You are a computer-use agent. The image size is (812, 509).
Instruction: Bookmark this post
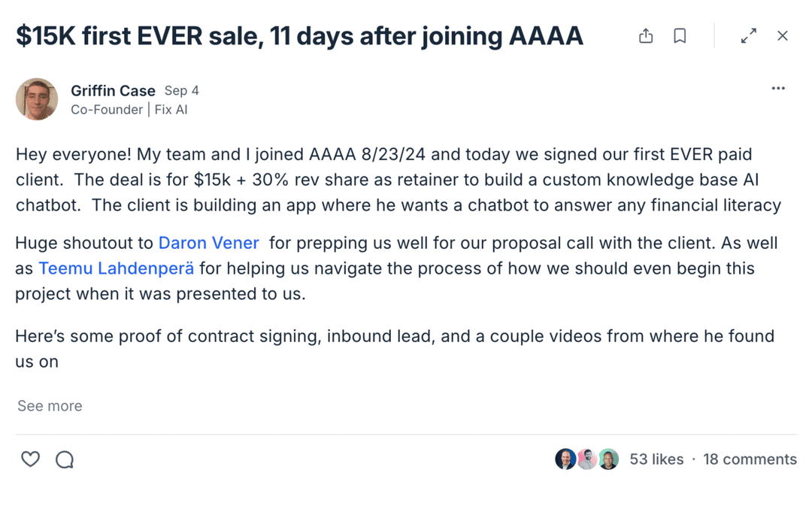click(680, 36)
